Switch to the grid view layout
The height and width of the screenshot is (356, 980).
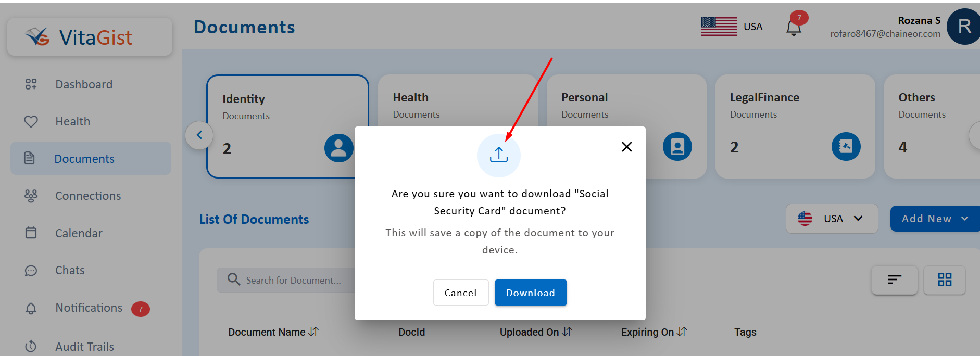click(x=944, y=280)
